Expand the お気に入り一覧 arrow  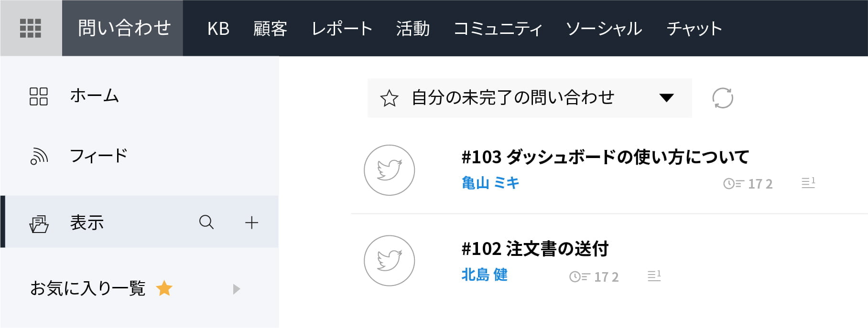coord(236,289)
